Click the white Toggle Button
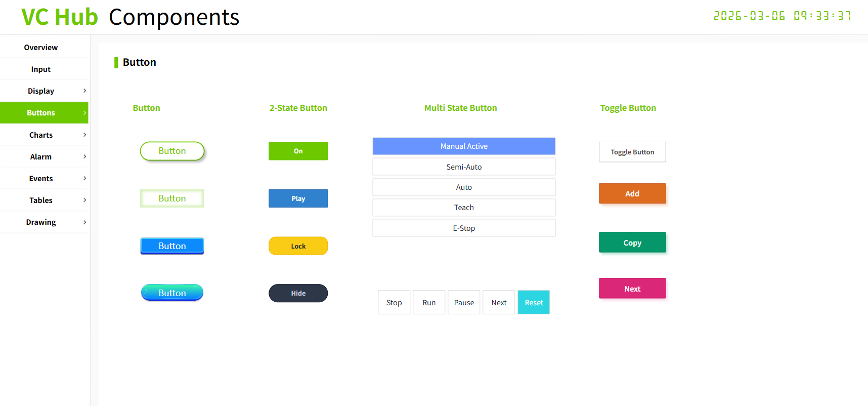Screen dimensions: 868x406 pyautogui.click(x=632, y=152)
